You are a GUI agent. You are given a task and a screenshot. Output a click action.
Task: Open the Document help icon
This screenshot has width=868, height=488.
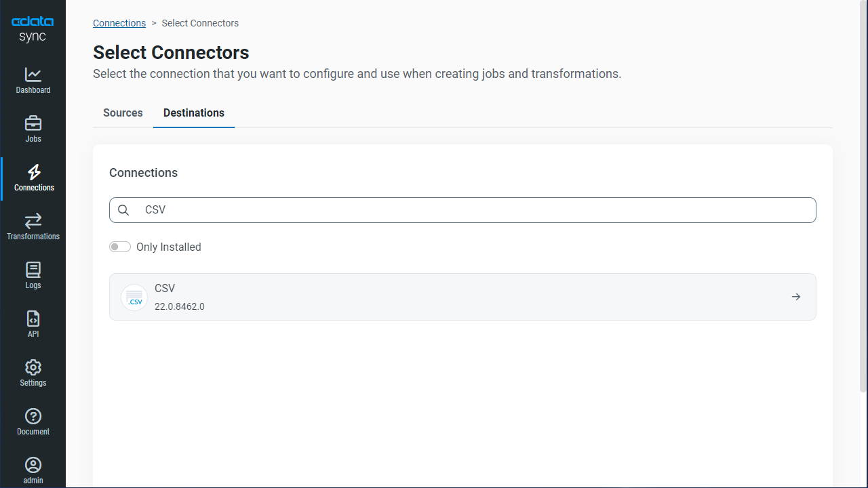point(33,416)
